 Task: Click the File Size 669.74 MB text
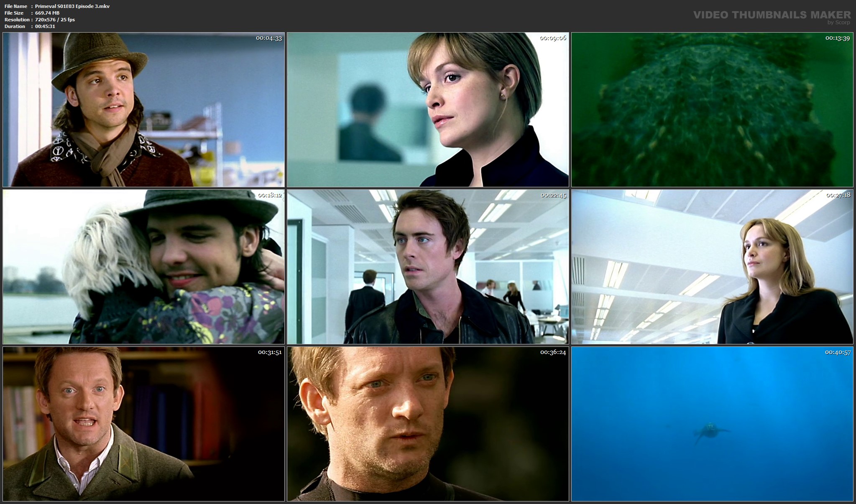(47, 13)
